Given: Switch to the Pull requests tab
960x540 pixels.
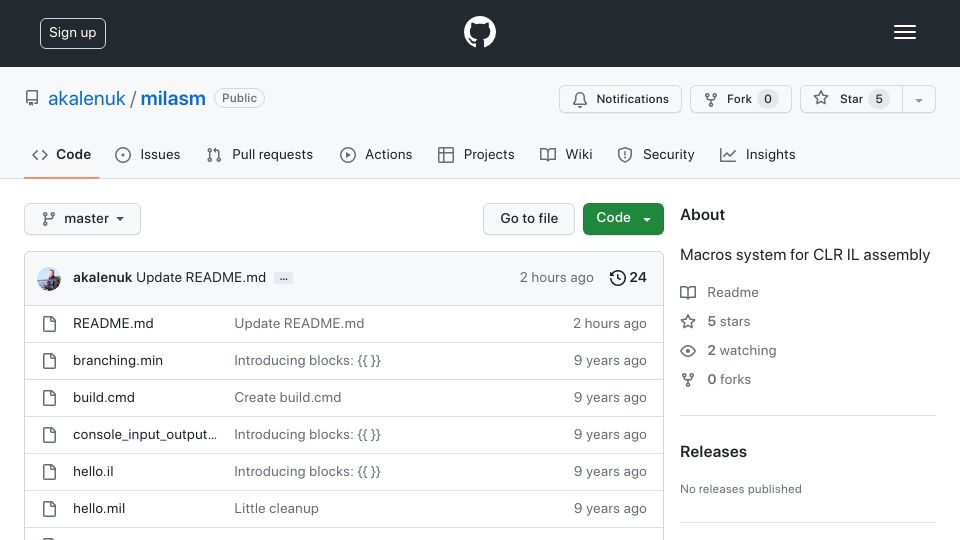Looking at the screenshot, I should (x=260, y=154).
